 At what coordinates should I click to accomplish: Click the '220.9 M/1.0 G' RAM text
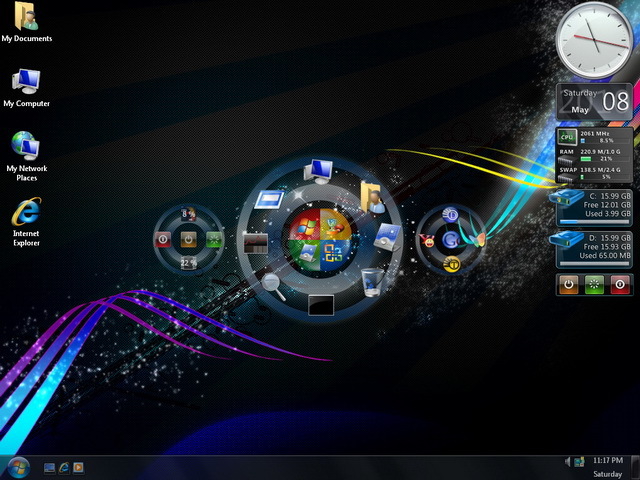[600, 152]
